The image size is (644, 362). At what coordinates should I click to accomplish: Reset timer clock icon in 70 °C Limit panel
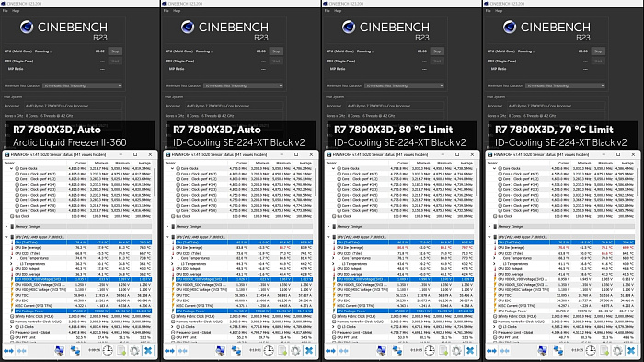pyautogui.click(x=591, y=351)
